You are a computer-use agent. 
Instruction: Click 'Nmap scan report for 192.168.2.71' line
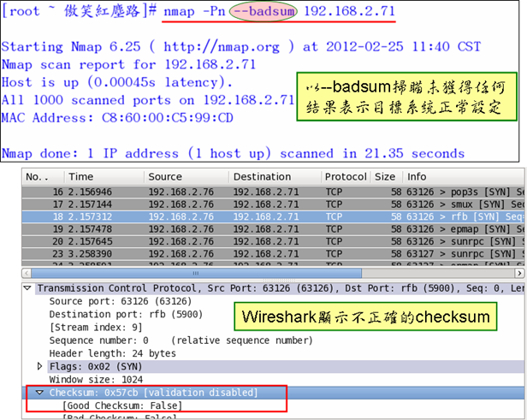click(x=128, y=64)
